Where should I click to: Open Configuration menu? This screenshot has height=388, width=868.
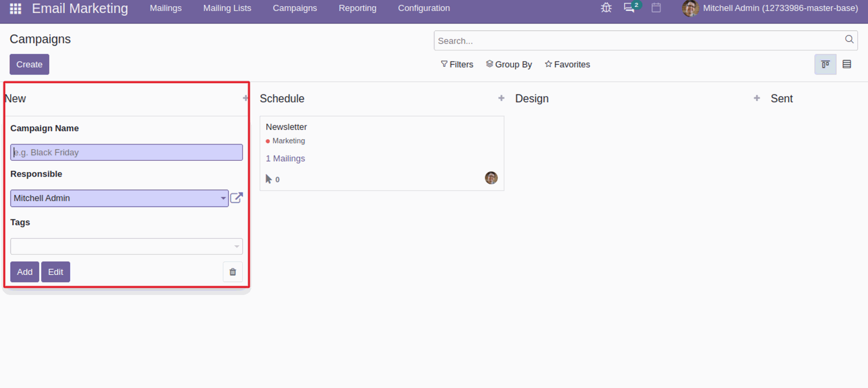pos(424,8)
